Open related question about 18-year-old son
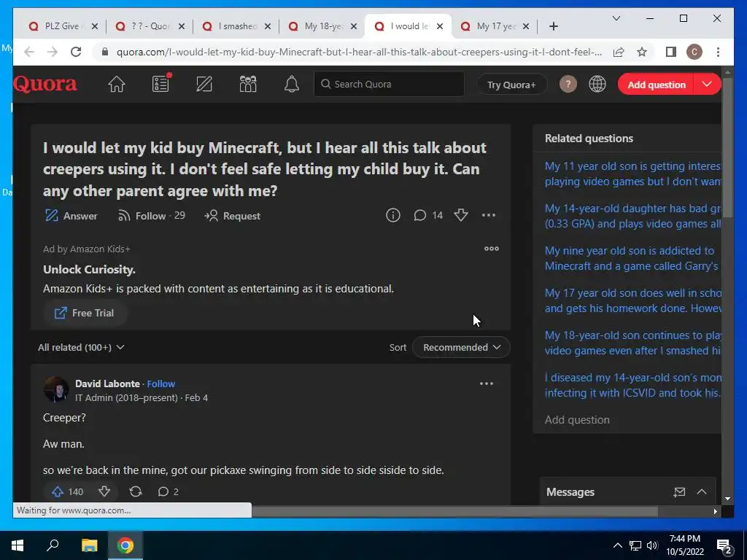Screen dimensions: 747x560 coord(632,343)
